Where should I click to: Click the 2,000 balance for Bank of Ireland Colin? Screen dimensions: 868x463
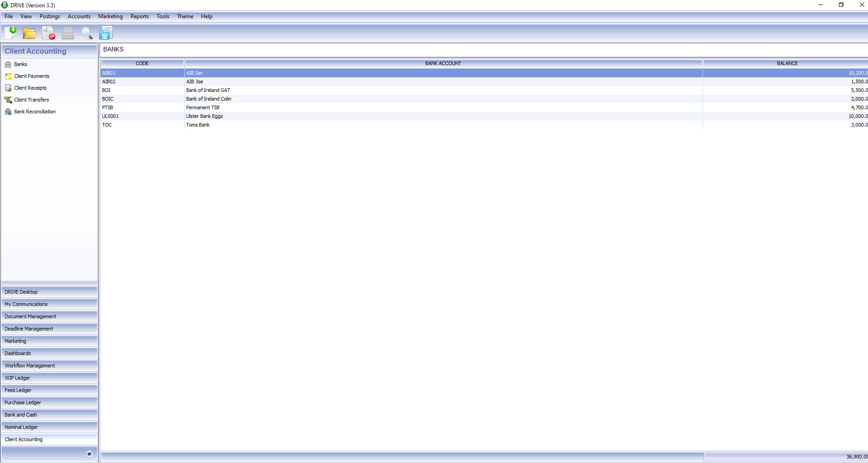[859, 99]
